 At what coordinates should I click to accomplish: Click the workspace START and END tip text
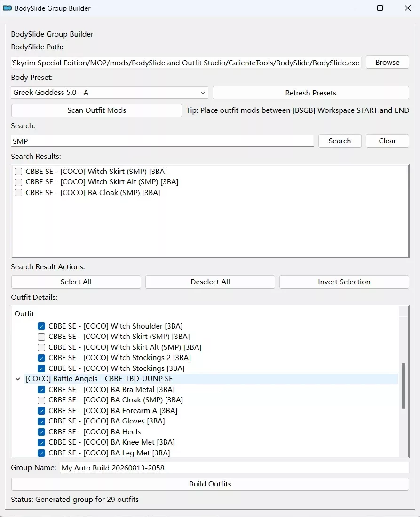click(x=298, y=110)
